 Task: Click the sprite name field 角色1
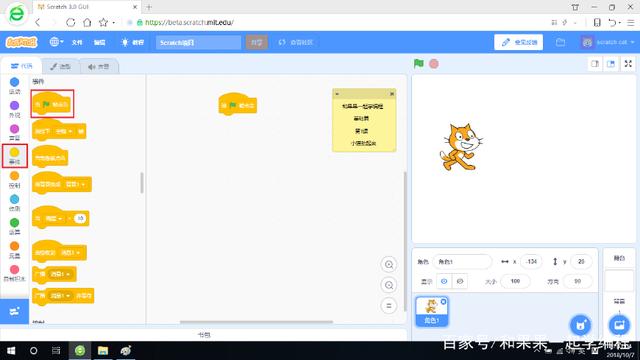(x=462, y=262)
